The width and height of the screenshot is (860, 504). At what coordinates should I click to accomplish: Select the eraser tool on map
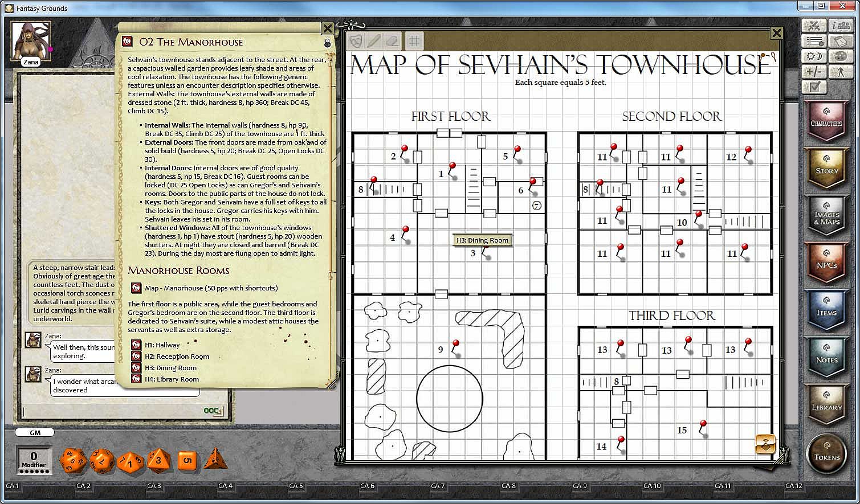coord(392,41)
